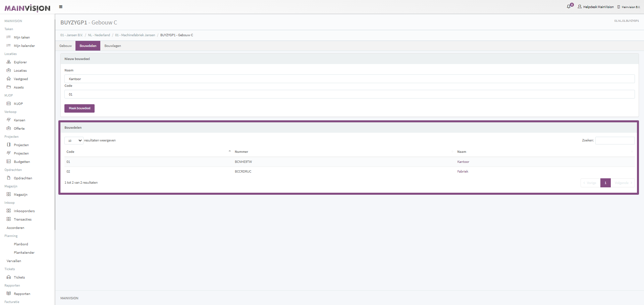Open Plankalender in the sidebar

24,253
